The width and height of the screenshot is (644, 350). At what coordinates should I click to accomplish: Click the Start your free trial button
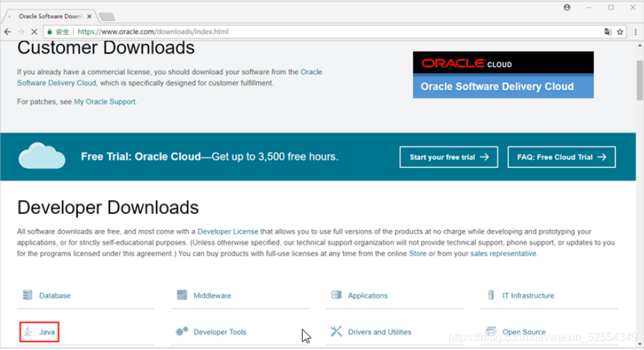(x=448, y=157)
